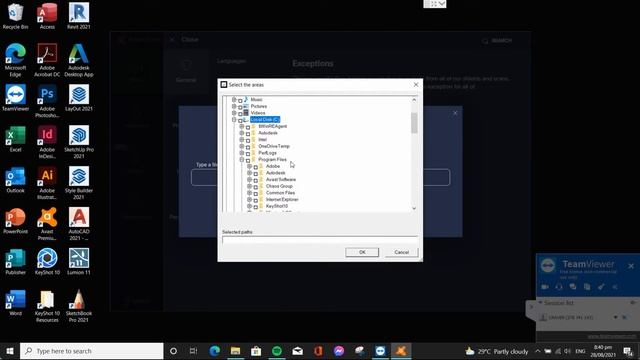Open the Autodesk Desktop App shortcut
The image size is (640, 360).
point(79,60)
